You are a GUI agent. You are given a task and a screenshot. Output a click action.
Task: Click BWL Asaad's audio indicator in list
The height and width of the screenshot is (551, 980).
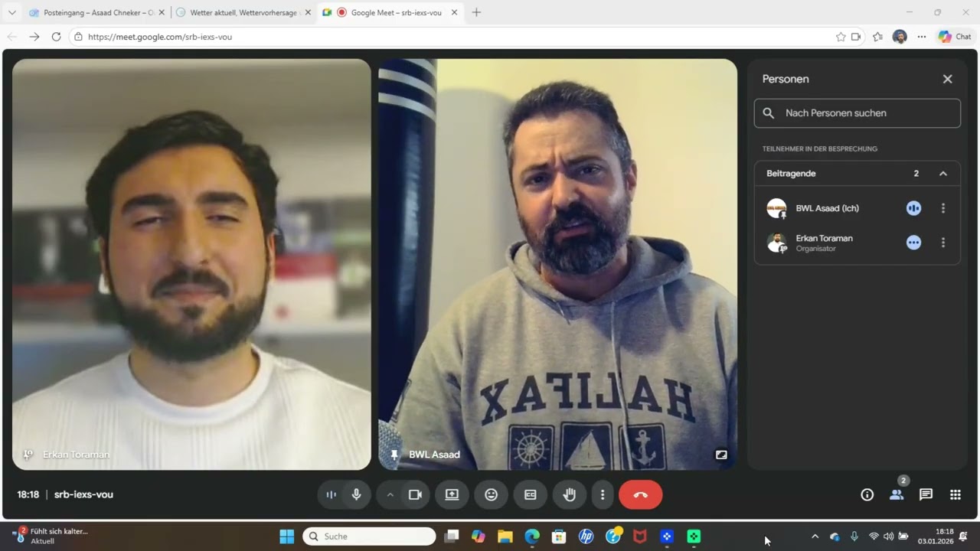point(913,208)
